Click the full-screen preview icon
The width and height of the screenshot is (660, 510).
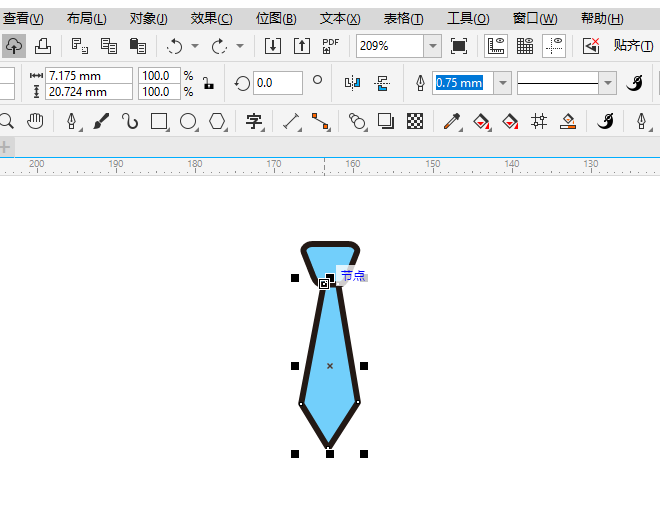[459, 46]
